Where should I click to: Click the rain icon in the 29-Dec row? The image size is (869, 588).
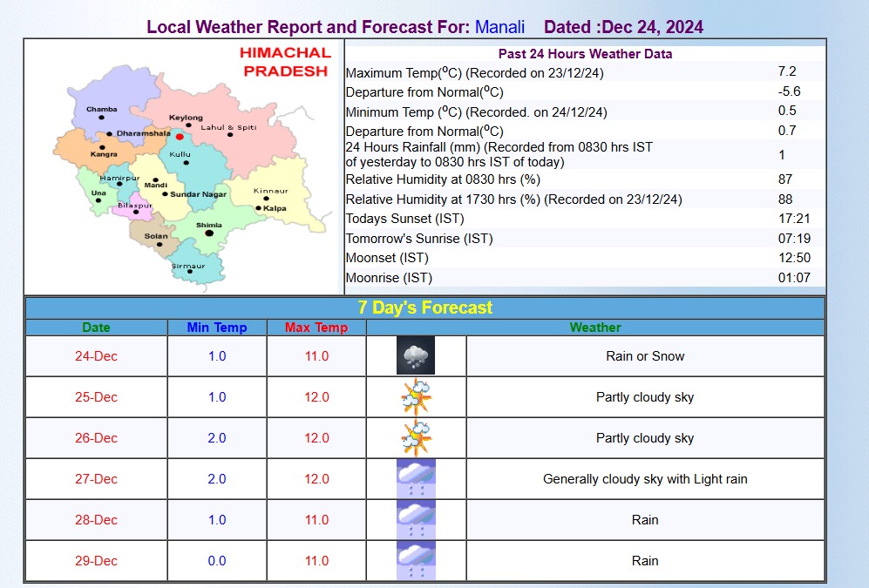click(416, 561)
